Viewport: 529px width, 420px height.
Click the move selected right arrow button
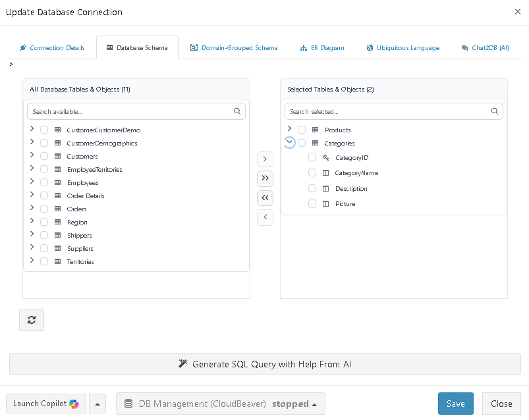pos(265,159)
